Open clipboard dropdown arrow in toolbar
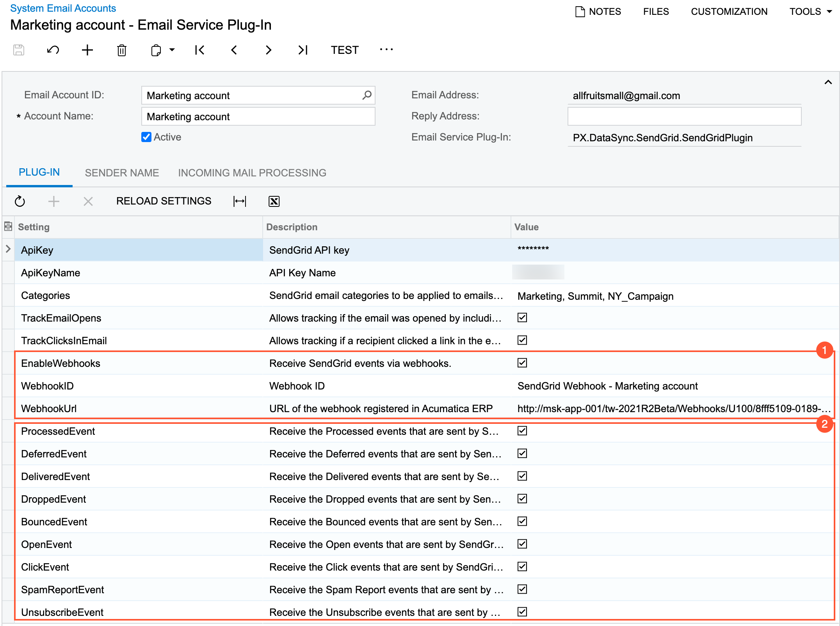 click(x=172, y=50)
